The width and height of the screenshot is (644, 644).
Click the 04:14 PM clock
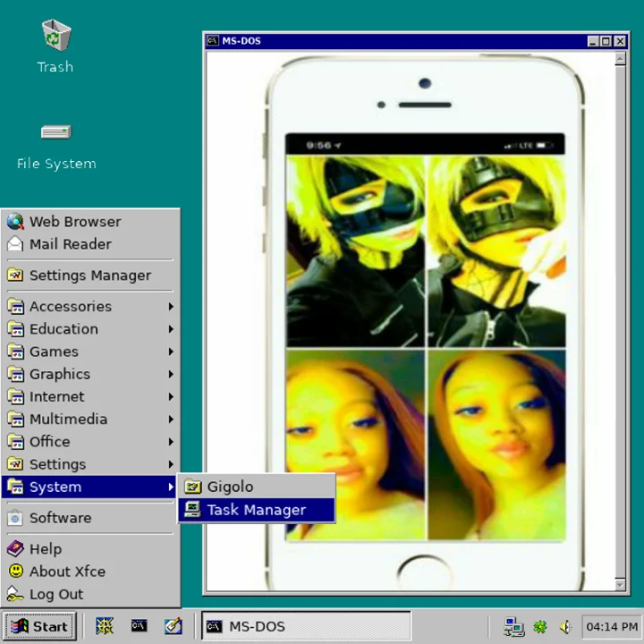coord(612,627)
